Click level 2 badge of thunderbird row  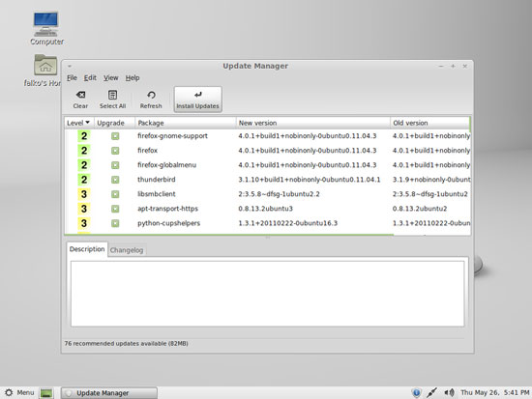pos(84,180)
